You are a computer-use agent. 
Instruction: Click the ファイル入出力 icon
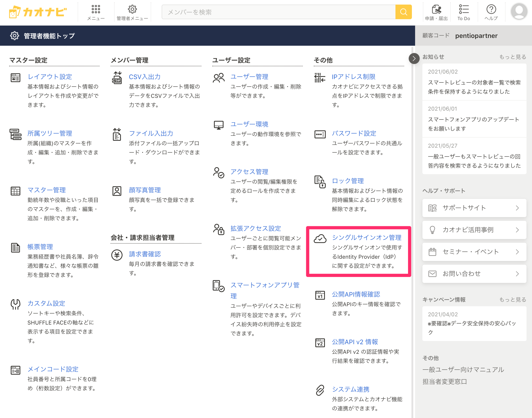coord(117,134)
